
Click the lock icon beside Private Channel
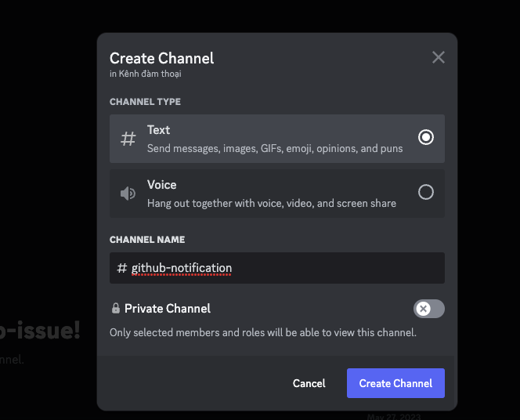pyautogui.click(x=116, y=309)
